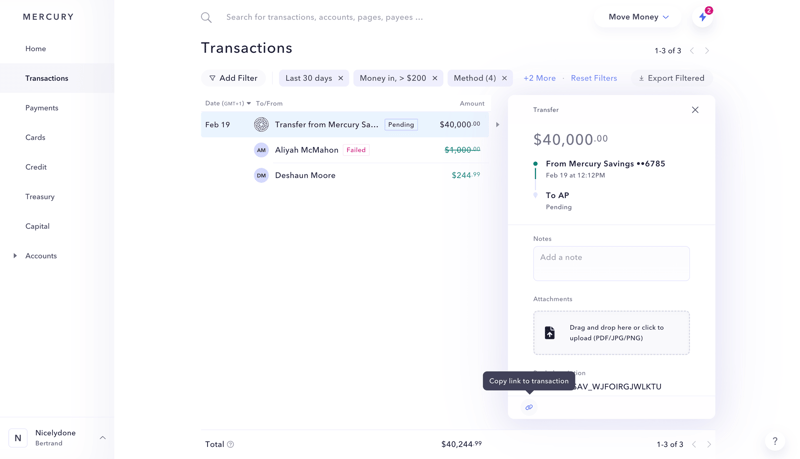The width and height of the screenshot is (800, 459).
Task: Go to next page at top pagination
Action: tap(707, 50)
